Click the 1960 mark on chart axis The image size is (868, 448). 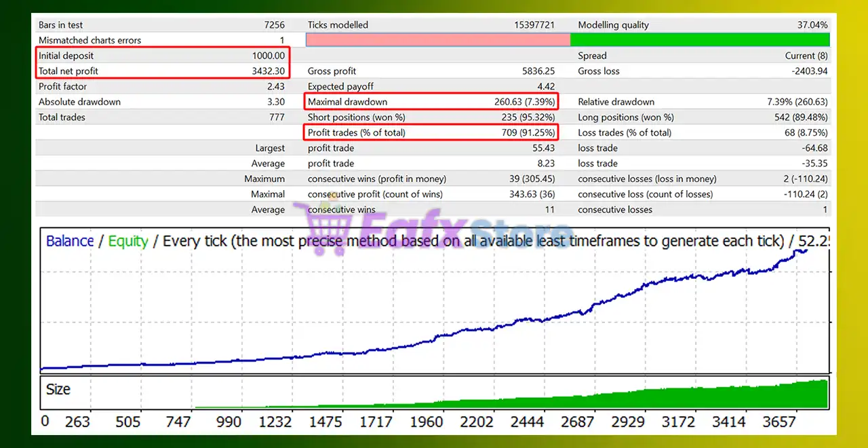(x=426, y=422)
